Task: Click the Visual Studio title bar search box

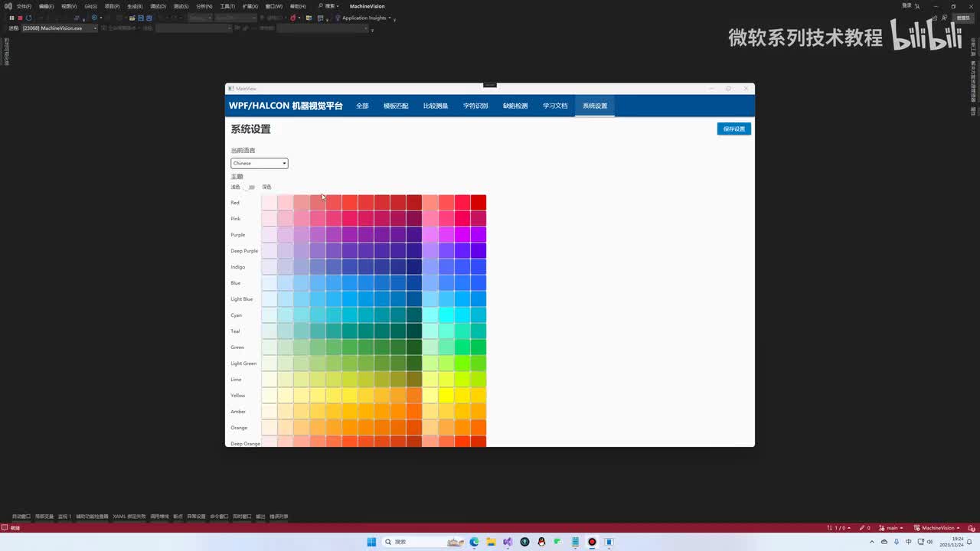Action: pyautogui.click(x=328, y=6)
